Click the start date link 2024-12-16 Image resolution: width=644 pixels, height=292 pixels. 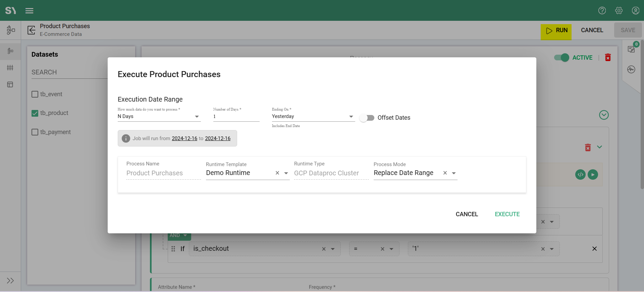[184, 138]
